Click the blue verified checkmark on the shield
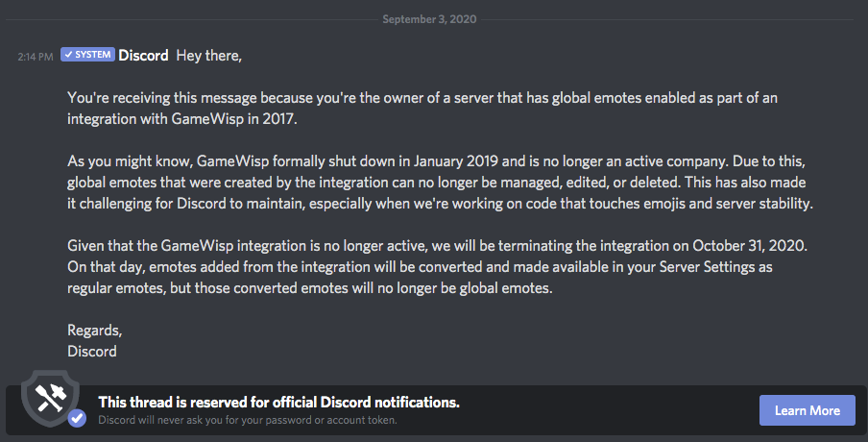 pyautogui.click(x=78, y=419)
